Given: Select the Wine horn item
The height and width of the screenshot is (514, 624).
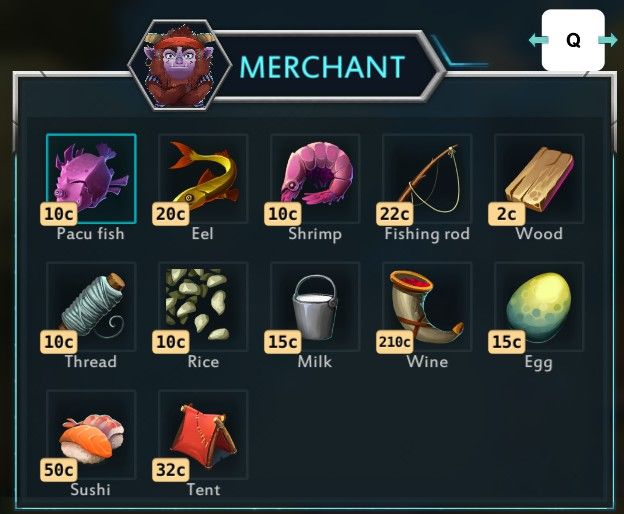Looking at the screenshot, I should [x=427, y=307].
